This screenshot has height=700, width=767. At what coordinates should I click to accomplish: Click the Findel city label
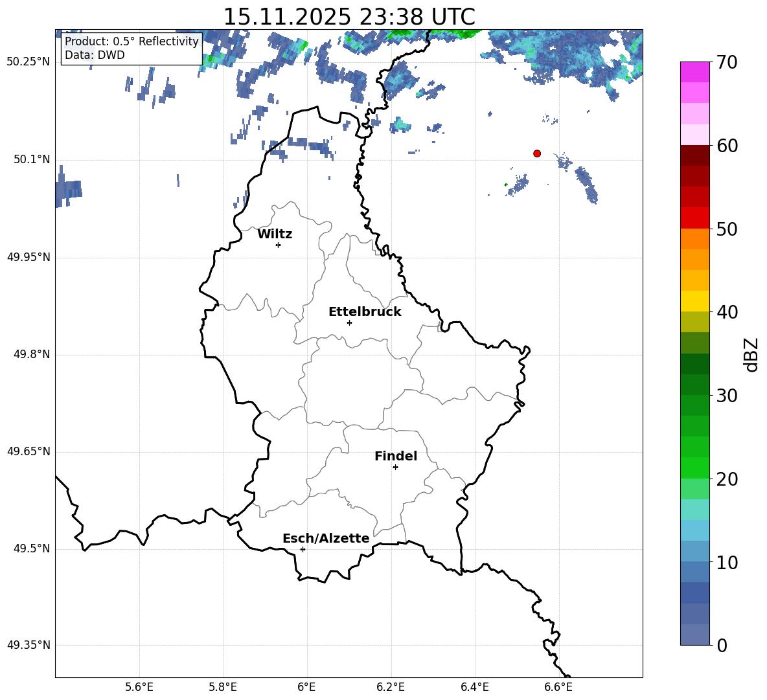click(396, 456)
